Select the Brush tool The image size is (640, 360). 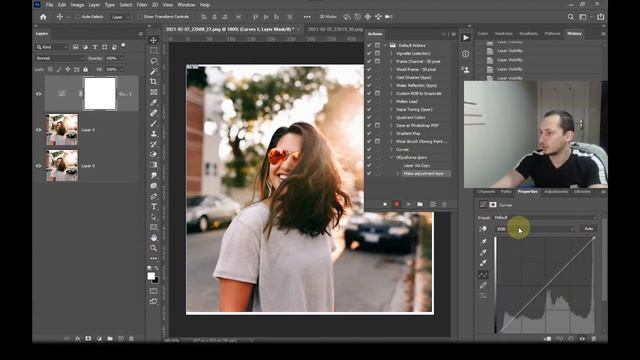point(153,123)
